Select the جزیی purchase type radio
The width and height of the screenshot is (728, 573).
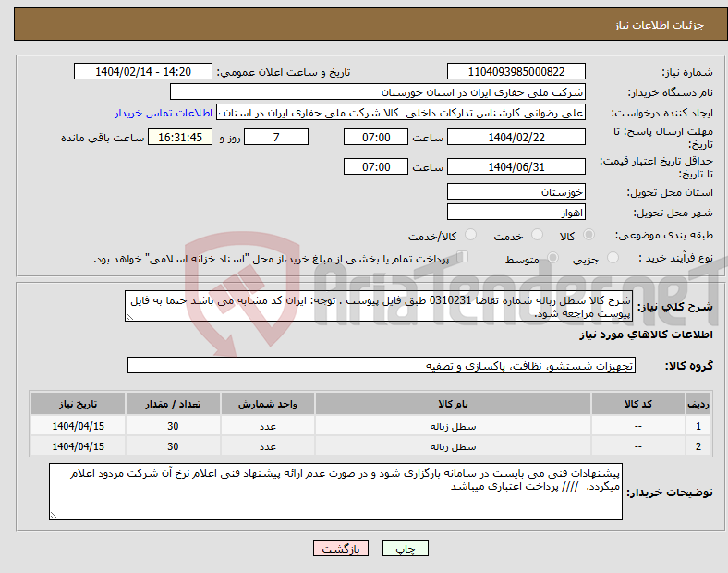coord(613,257)
